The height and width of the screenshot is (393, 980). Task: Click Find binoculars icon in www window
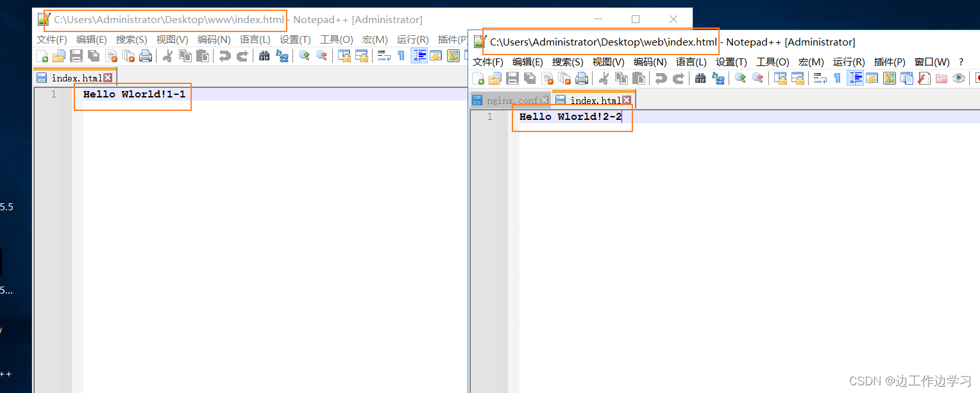coord(264,56)
